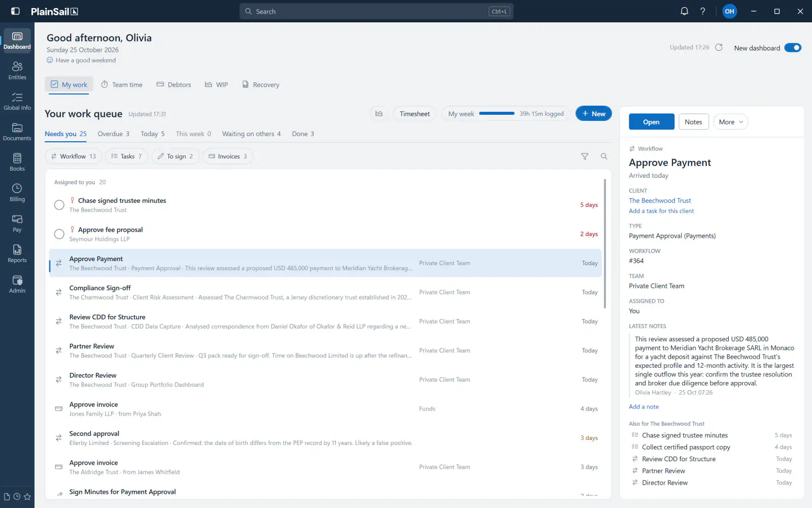
Task: Toggle the Workflow 13 filter chip
Action: point(74,156)
